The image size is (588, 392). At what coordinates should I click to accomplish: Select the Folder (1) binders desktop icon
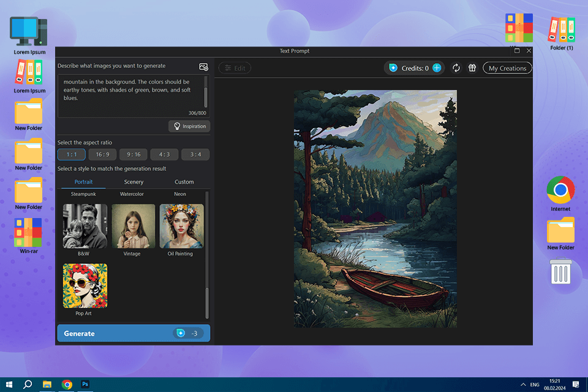point(562,34)
